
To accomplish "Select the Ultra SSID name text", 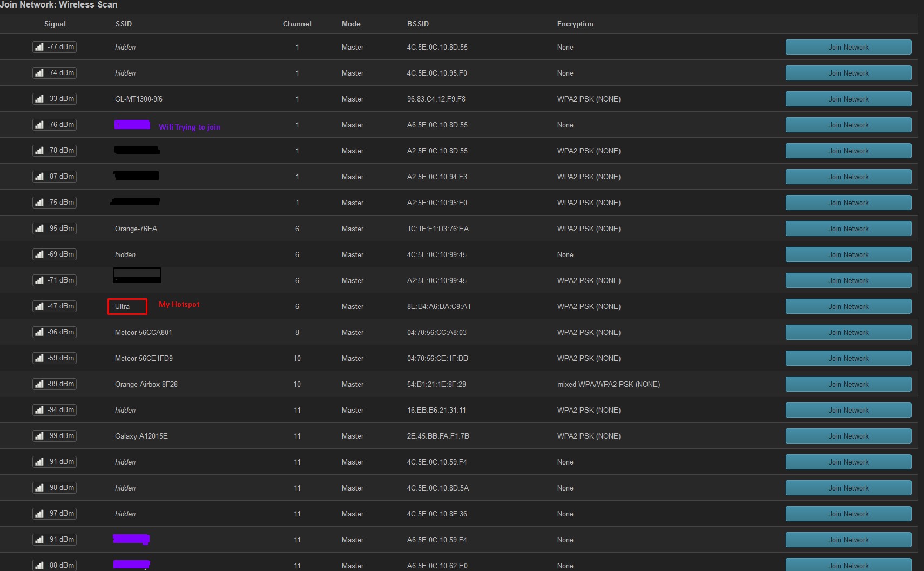I will click(x=123, y=306).
